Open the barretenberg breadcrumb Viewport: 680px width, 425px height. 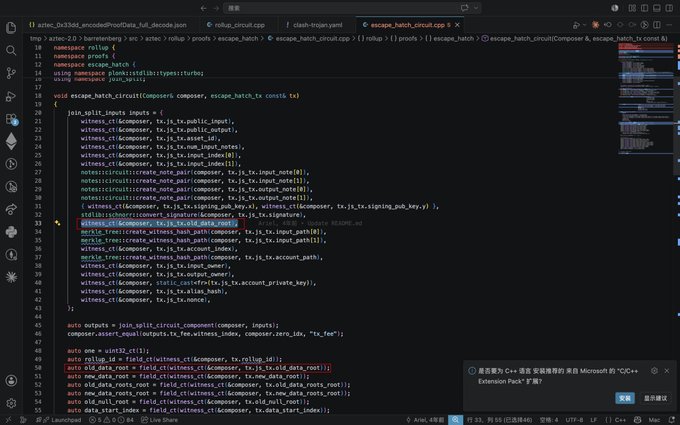(x=102, y=39)
